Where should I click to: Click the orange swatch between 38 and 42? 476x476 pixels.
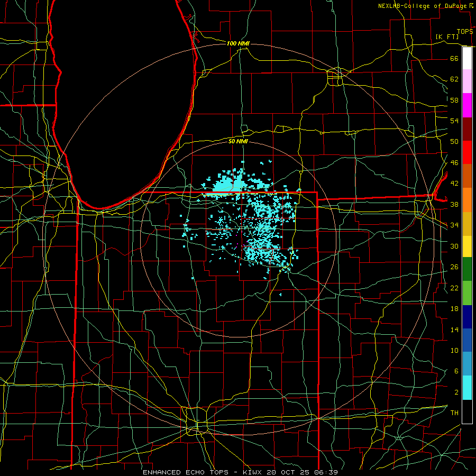tap(467, 200)
